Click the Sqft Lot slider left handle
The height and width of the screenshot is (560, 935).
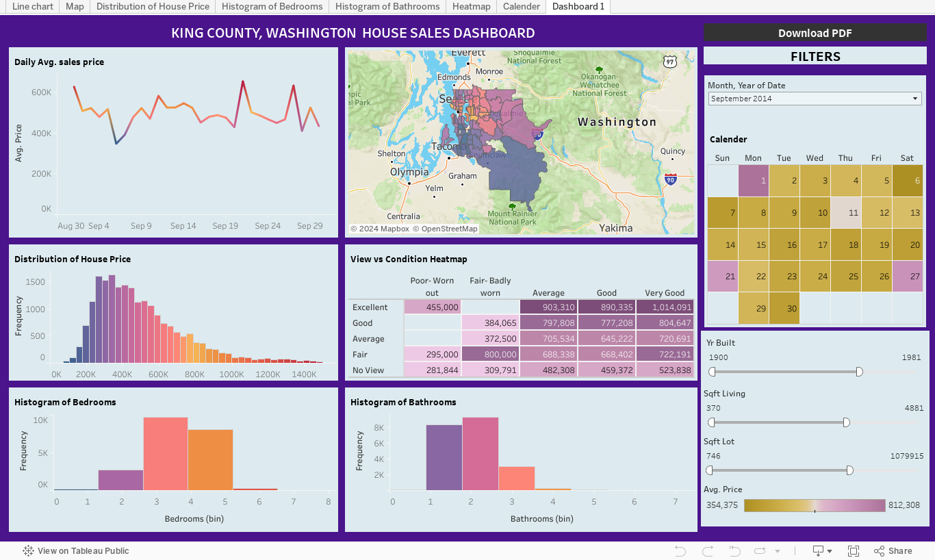tap(709, 470)
